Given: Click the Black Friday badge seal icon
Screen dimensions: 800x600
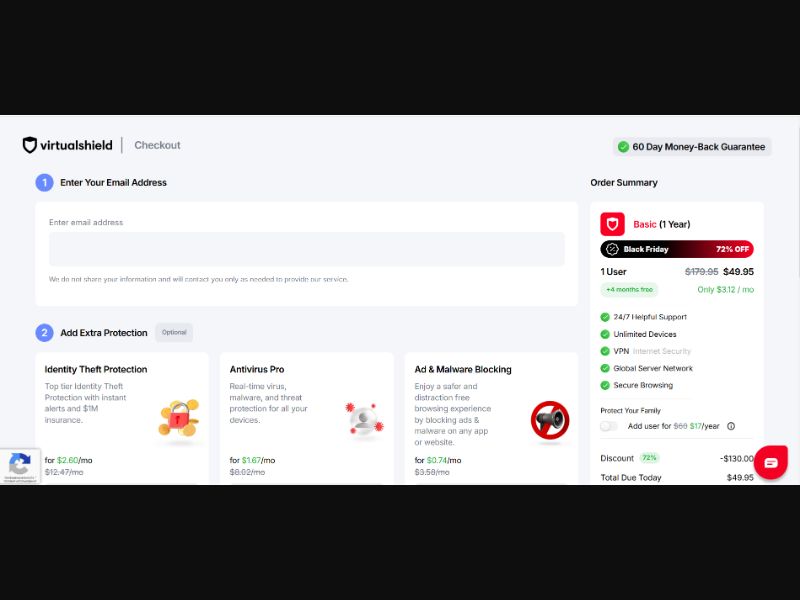Looking at the screenshot, I should pos(614,249).
